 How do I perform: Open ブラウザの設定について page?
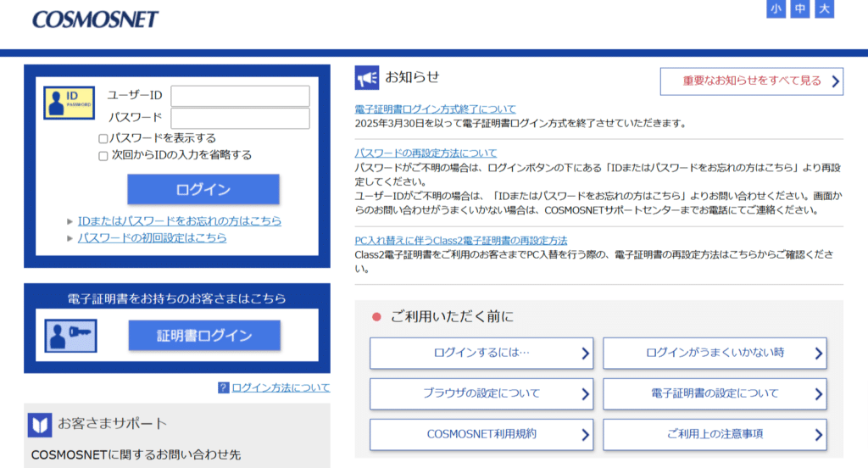pos(481,393)
